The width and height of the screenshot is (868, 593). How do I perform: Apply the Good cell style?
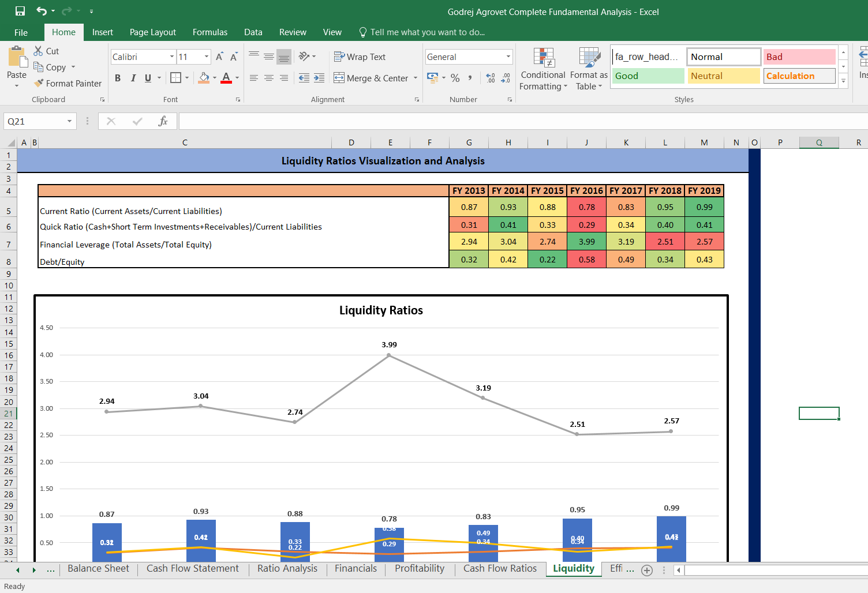coord(648,76)
